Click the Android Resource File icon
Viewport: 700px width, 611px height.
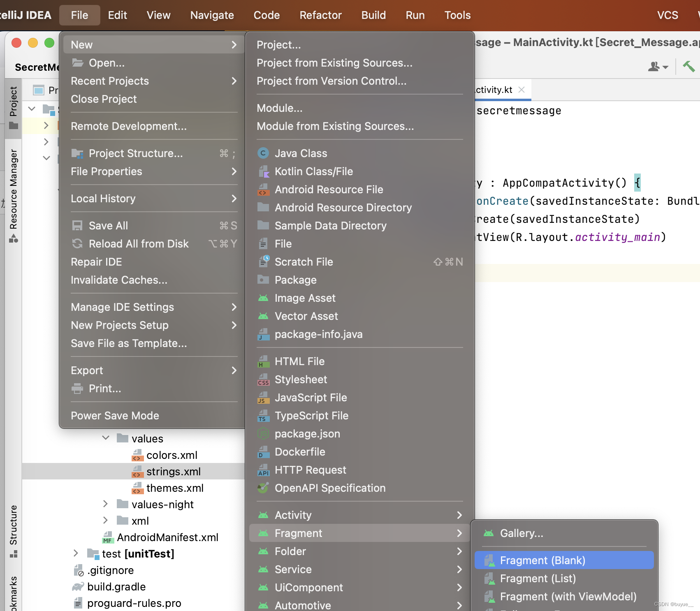[x=263, y=190]
